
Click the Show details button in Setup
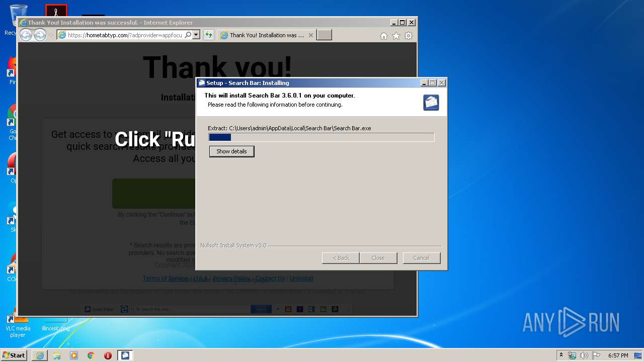point(231,151)
